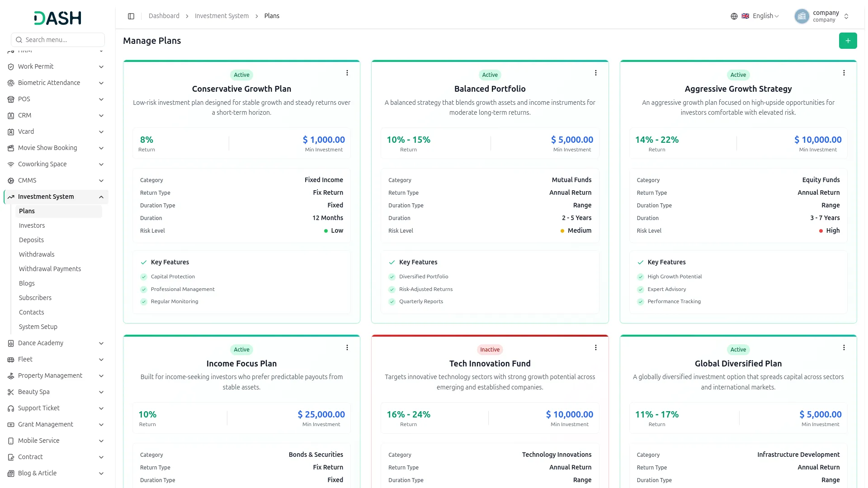
Task: Click the Fleet truck icon
Action: pos(11,360)
